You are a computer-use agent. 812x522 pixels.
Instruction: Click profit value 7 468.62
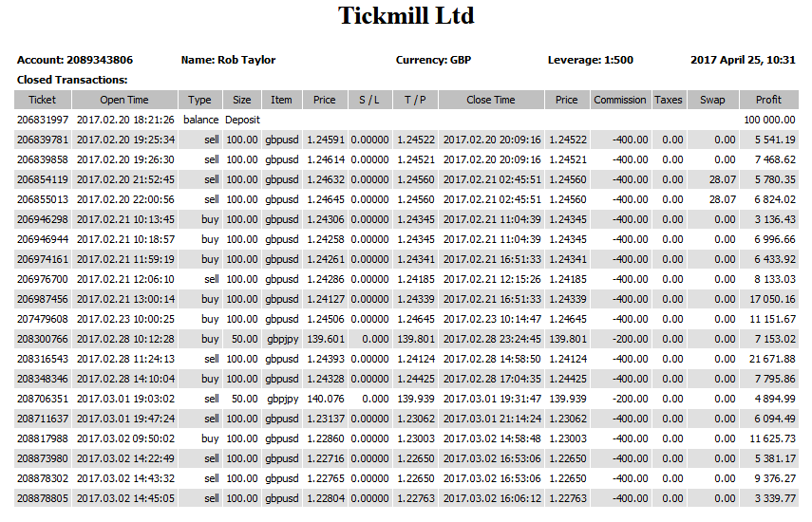click(775, 159)
